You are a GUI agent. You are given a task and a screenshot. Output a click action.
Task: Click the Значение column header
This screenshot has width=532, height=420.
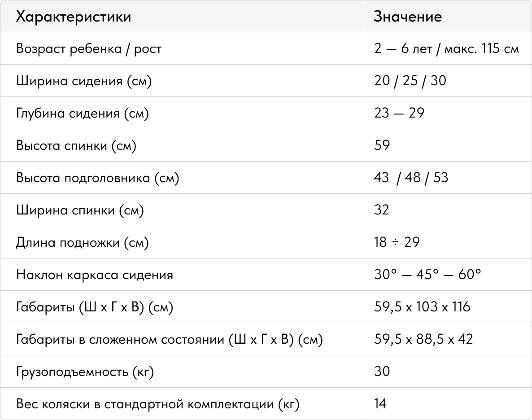click(x=407, y=17)
